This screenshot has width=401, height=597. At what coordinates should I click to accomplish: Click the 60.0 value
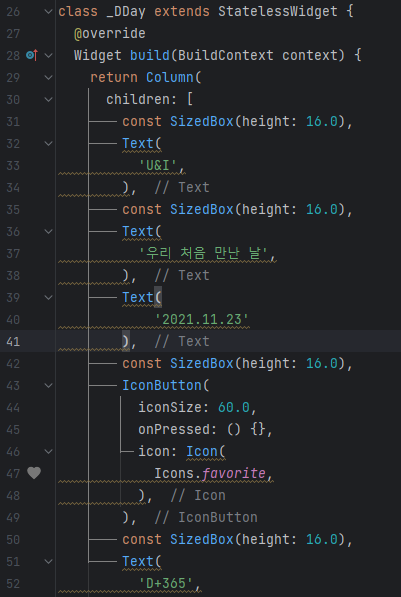(x=234, y=407)
